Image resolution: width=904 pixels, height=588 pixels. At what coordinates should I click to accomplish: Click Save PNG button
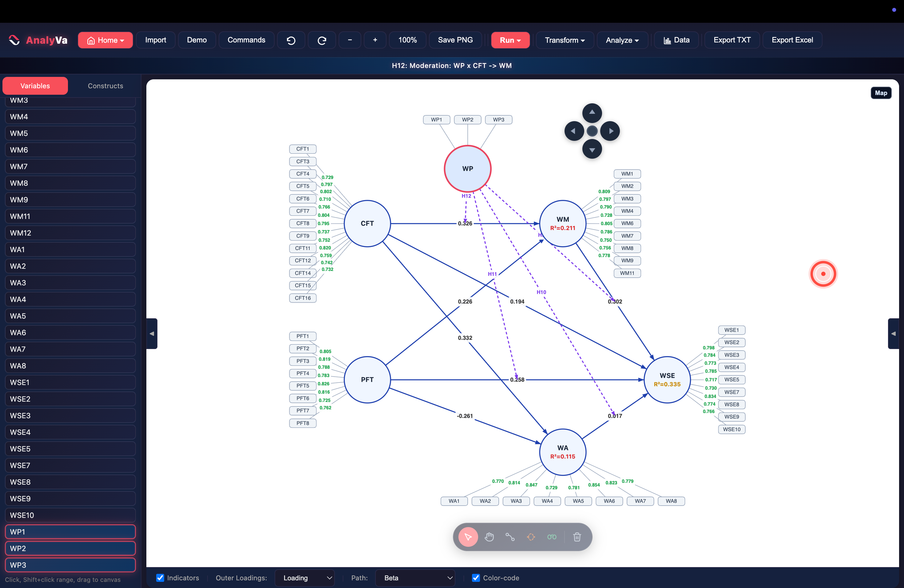coord(455,40)
